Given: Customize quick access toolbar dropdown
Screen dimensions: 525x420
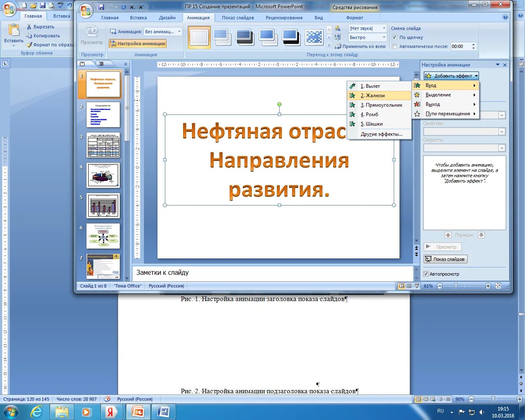Looking at the screenshot, I should coord(153,7).
